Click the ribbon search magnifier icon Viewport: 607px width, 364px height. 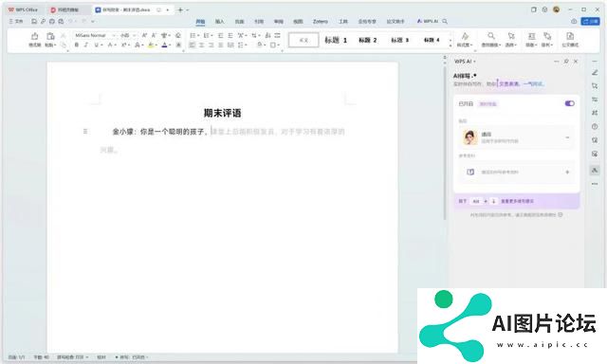tap(445, 21)
